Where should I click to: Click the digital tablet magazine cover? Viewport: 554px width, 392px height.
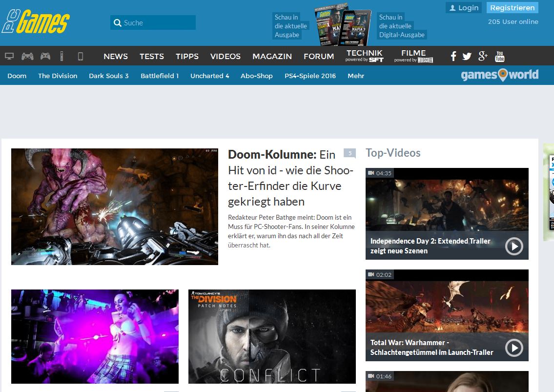click(355, 27)
